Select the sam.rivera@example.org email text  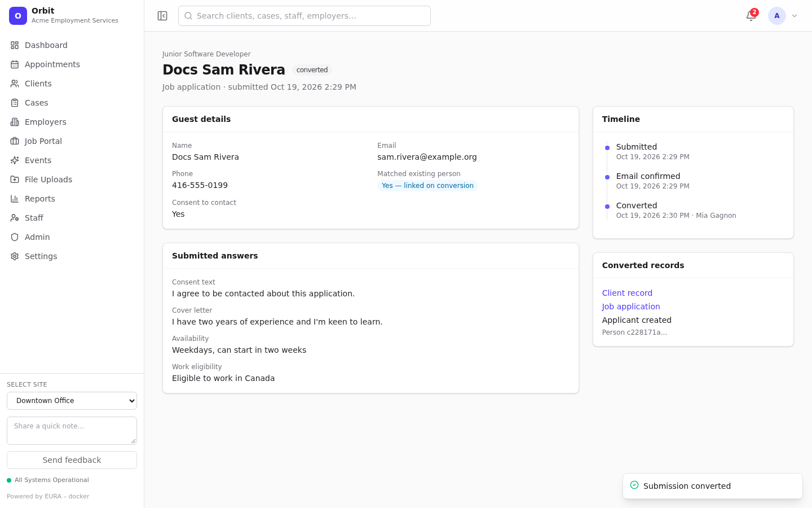click(x=427, y=157)
